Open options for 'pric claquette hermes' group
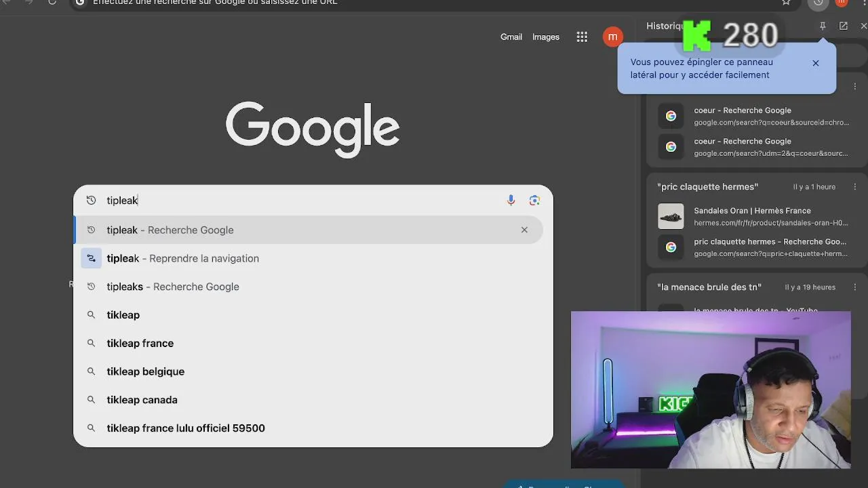The image size is (868, 488). pyautogui.click(x=854, y=186)
